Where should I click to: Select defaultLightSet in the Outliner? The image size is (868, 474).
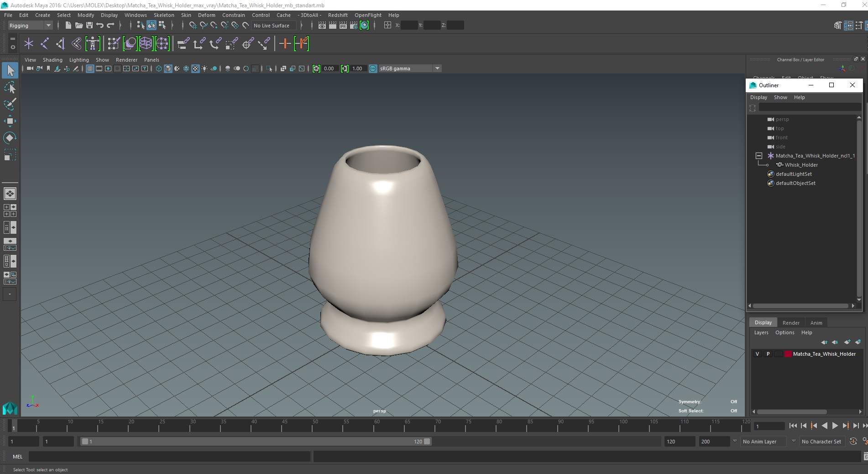click(794, 174)
